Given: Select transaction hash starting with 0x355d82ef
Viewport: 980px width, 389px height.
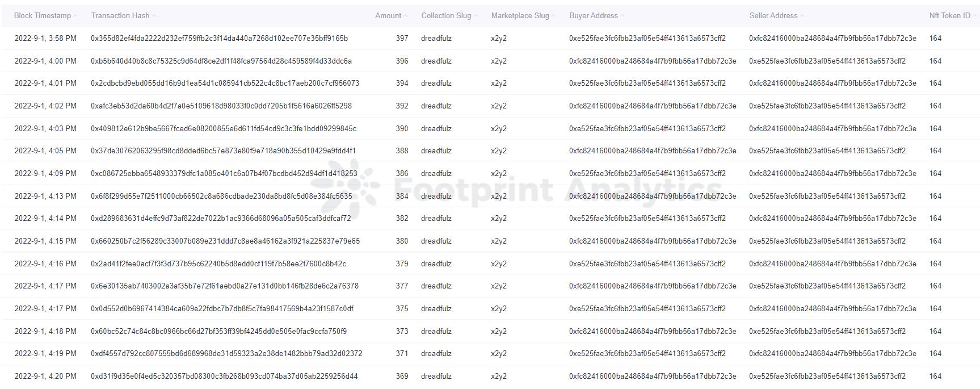Looking at the screenshot, I should point(219,39).
